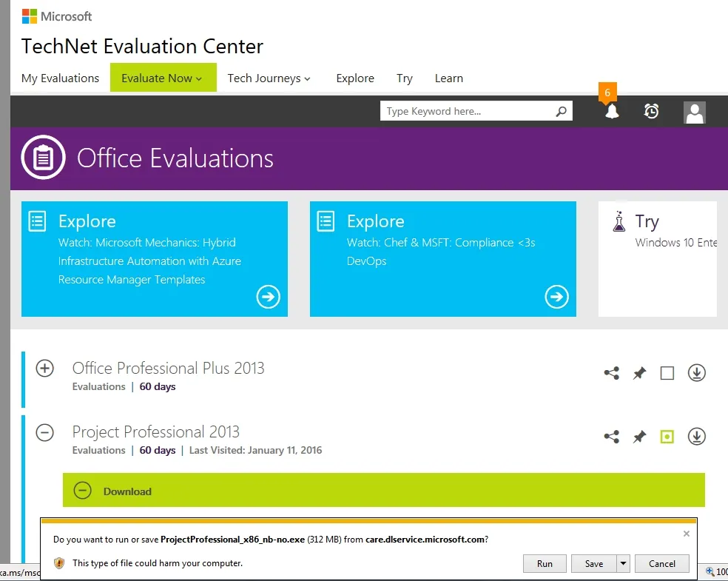Click the orange notification count badge
Image resolution: width=728 pixels, height=581 pixels.
pyautogui.click(x=607, y=93)
